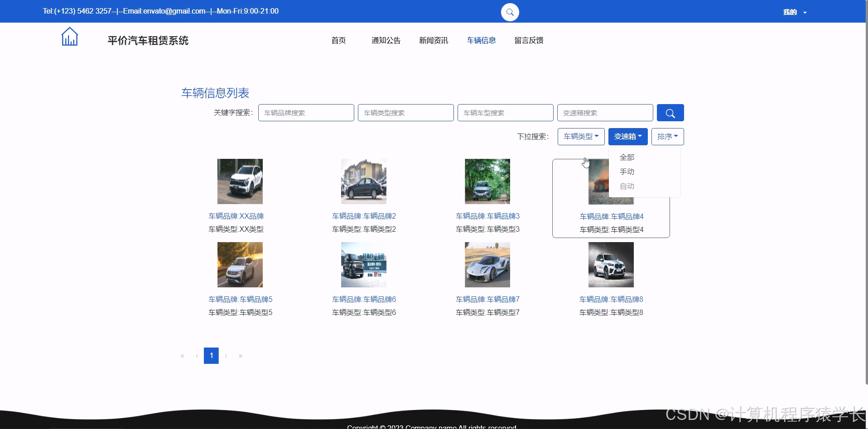Open the 排序 sorting dropdown

click(667, 136)
